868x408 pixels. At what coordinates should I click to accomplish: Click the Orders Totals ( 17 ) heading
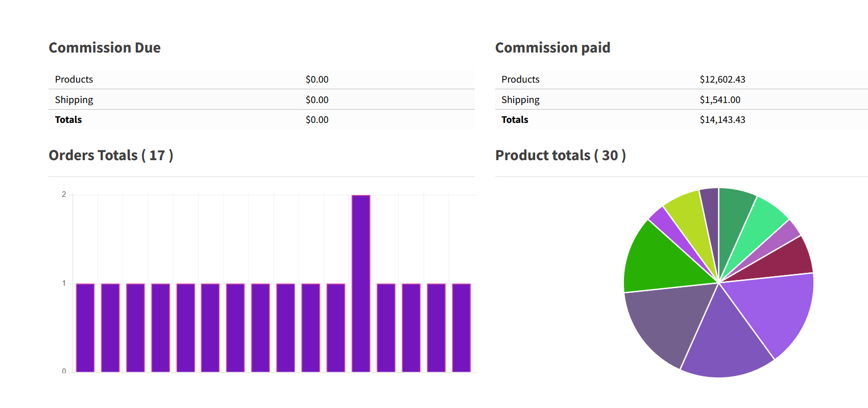pos(111,156)
